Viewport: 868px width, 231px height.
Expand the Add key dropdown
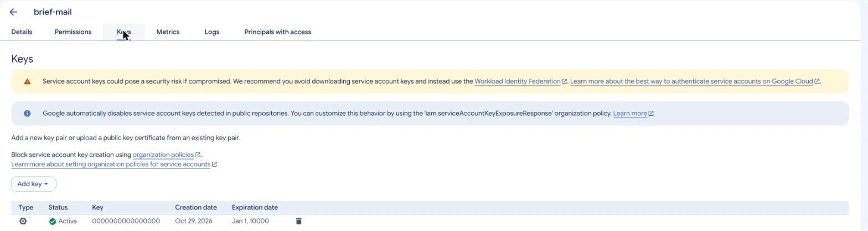click(34, 184)
